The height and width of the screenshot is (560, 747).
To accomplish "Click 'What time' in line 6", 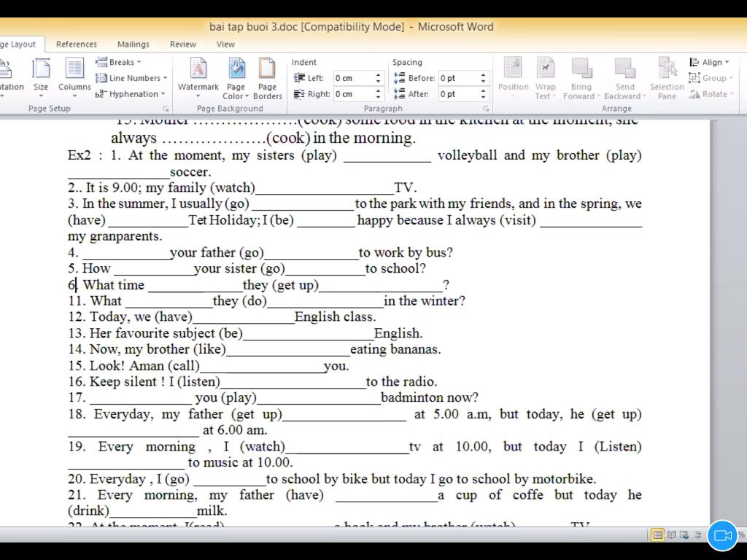I will coord(114,285).
